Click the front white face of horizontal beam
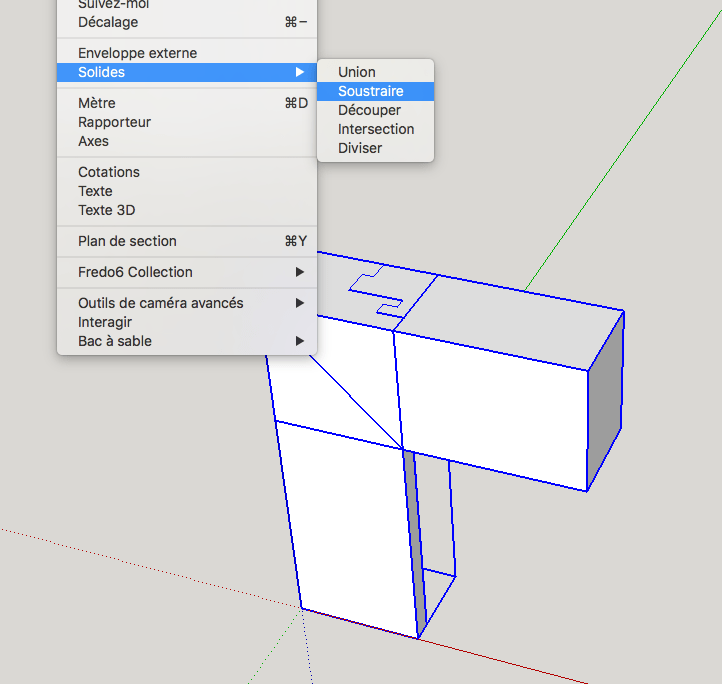The height and width of the screenshot is (684, 722). [x=493, y=410]
